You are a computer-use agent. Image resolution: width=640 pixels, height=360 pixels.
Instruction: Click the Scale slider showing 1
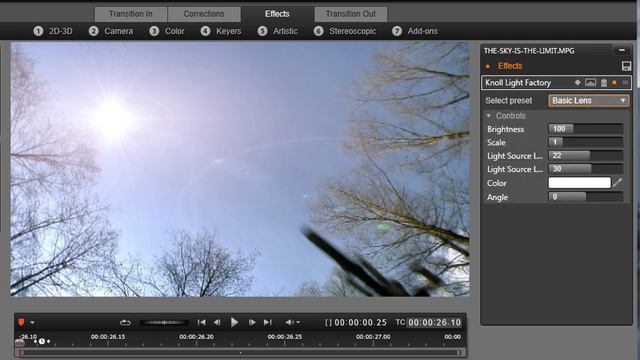point(585,142)
